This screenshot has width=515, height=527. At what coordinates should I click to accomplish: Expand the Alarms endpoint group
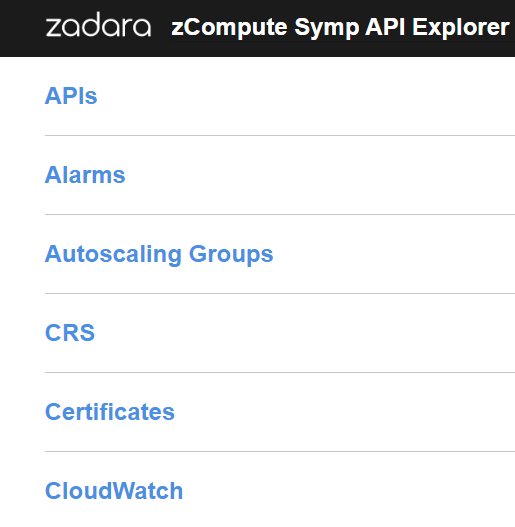85,175
